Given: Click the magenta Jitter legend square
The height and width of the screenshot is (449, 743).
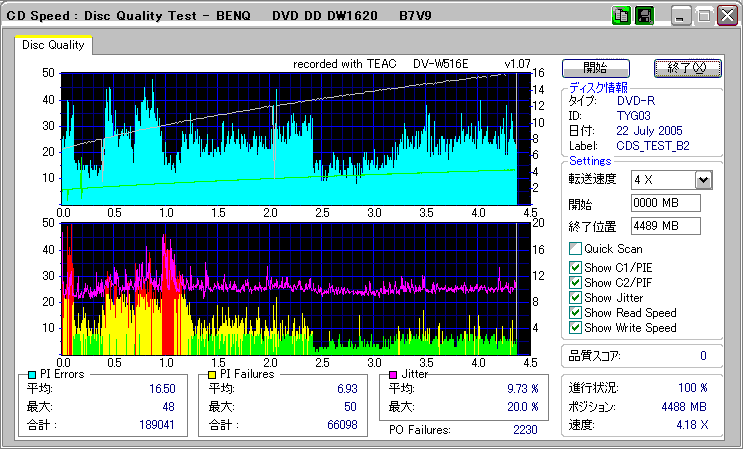Looking at the screenshot, I should 394,374.
